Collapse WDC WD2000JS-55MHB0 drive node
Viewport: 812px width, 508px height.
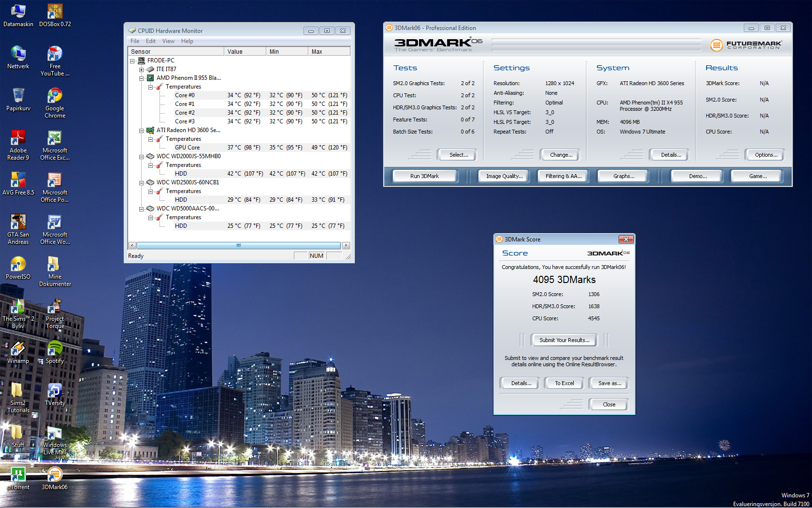tap(142, 157)
